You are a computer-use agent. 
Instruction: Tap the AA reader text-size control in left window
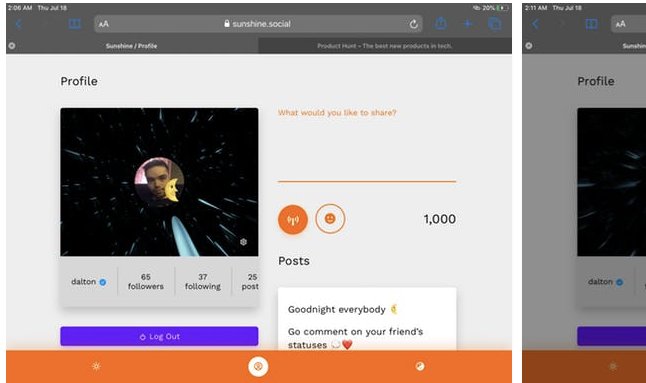point(104,24)
